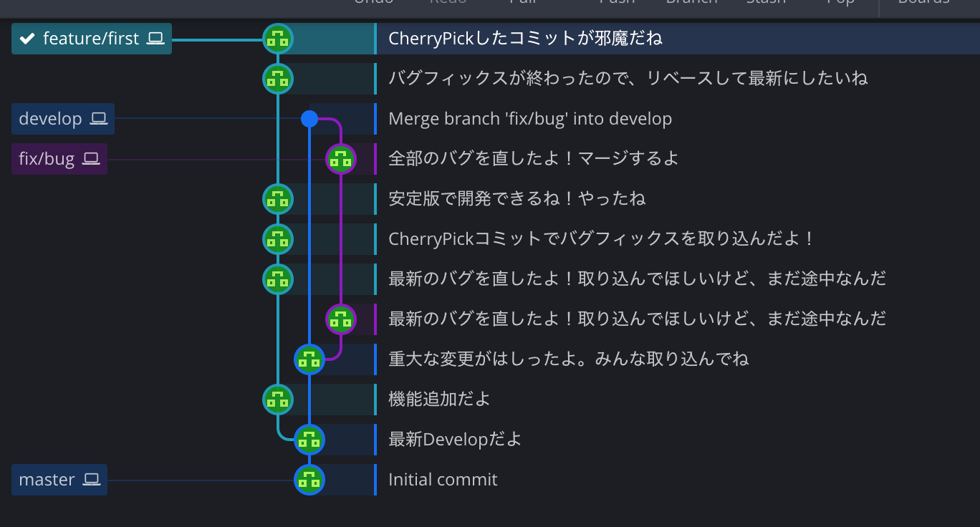980x527 pixels.
Task: Click purple-ringed avatar node of '最新のバグを直したよ' commit
Action: pyautogui.click(x=341, y=319)
